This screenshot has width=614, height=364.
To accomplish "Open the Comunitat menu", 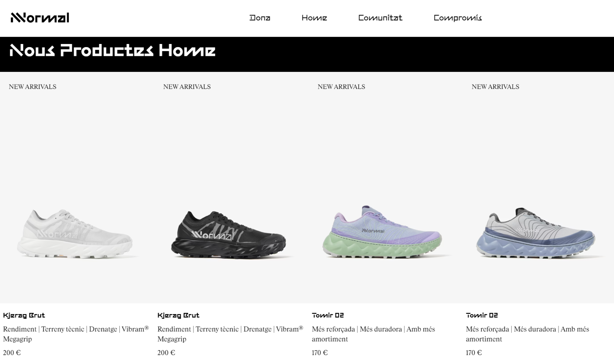I will [380, 18].
